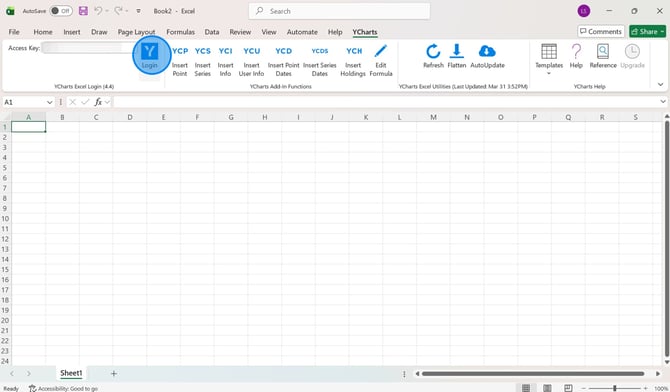
Task: Click the Flatten download icon
Action: point(457,51)
